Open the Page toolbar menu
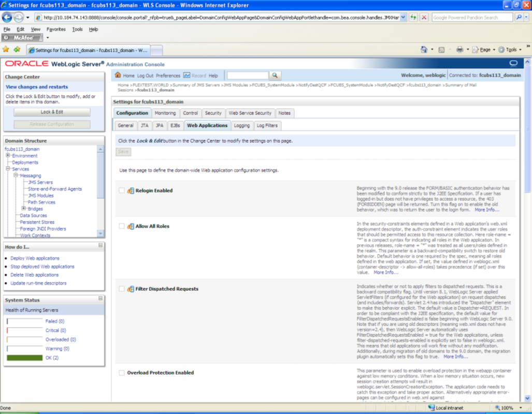The image size is (532, 414). [483, 50]
